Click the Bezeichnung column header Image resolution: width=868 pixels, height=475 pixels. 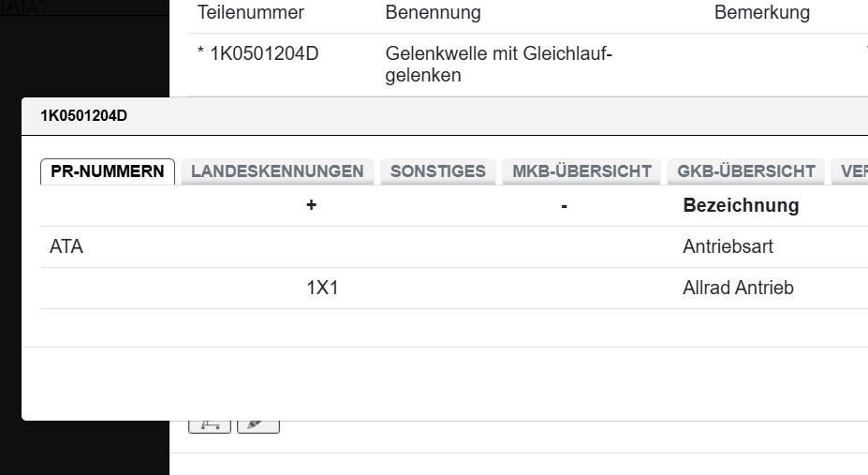(x=741, y=205)
